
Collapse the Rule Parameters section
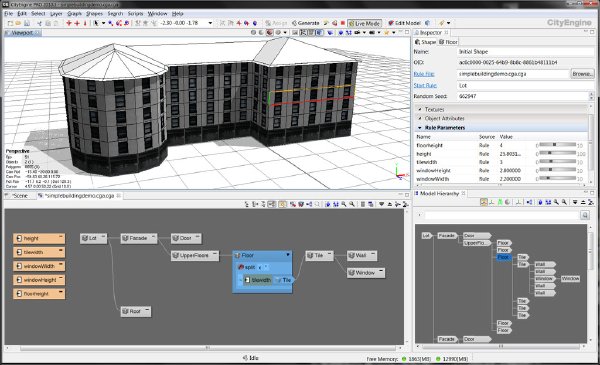420,128
